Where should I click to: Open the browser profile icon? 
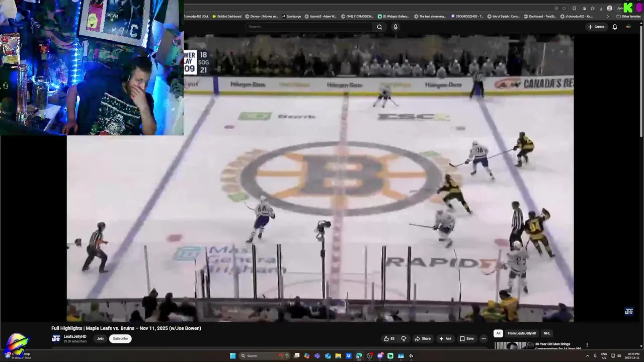(x=609, y=8)
